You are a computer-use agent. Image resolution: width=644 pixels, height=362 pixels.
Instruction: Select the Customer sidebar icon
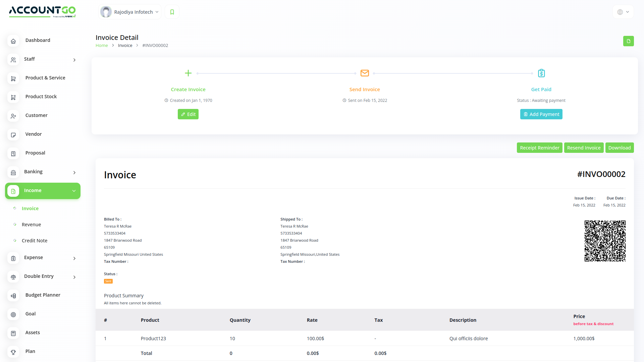13,116
